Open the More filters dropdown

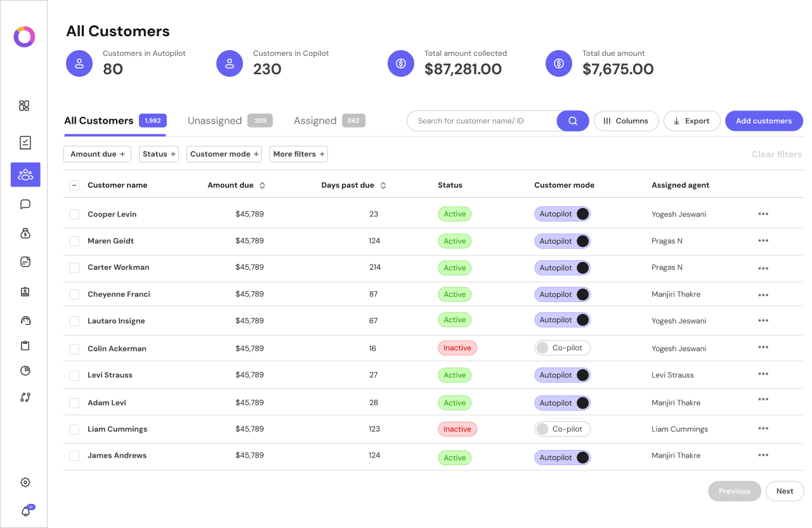pyautogui.click(x=298, y=154)
